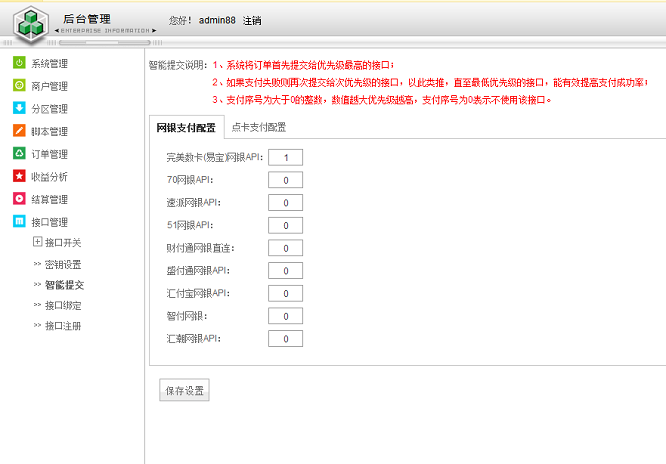This screenshot has height=464, width=666.
Task: Focus the 财付通网银直连 priority input
Action: pos(285,248)
